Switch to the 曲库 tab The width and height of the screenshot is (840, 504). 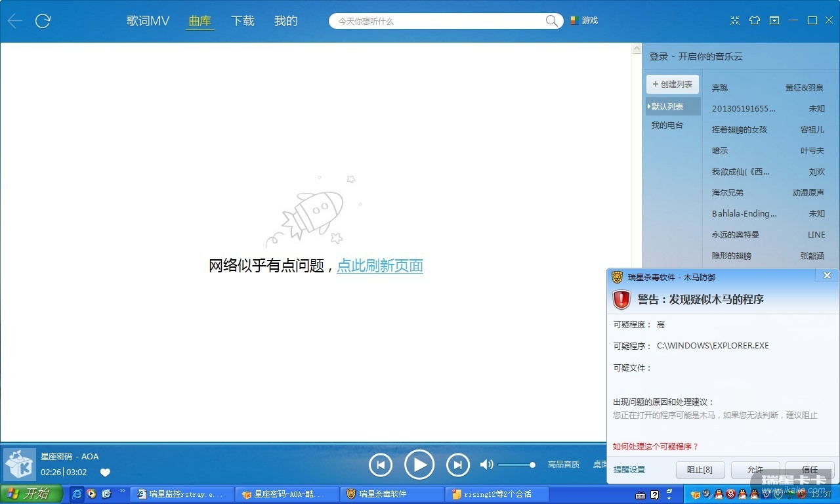(199, 21)
